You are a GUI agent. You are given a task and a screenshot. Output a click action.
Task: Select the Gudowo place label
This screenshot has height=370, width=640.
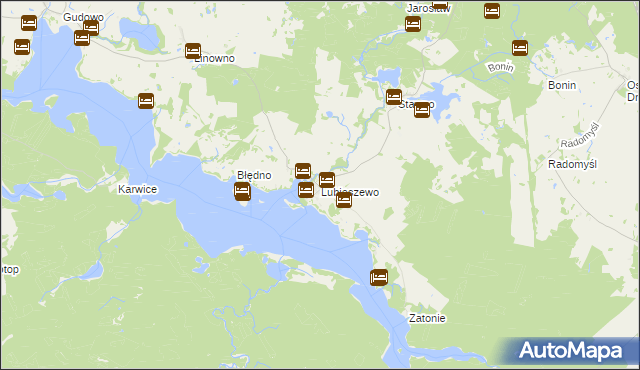click(83, 17)
